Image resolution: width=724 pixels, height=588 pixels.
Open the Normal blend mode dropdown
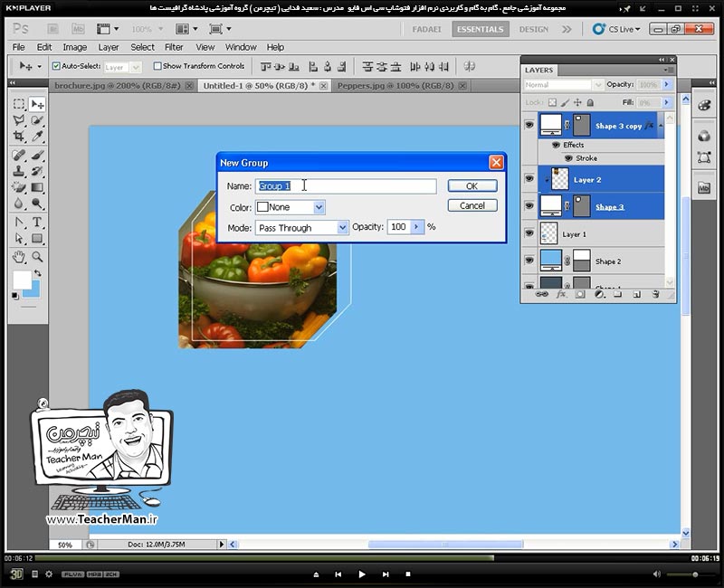(597, 85)
